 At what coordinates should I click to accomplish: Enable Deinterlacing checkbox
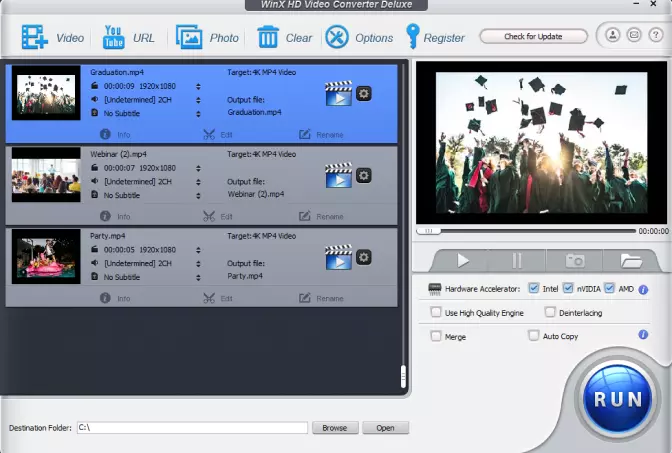[x=550, y=312]
